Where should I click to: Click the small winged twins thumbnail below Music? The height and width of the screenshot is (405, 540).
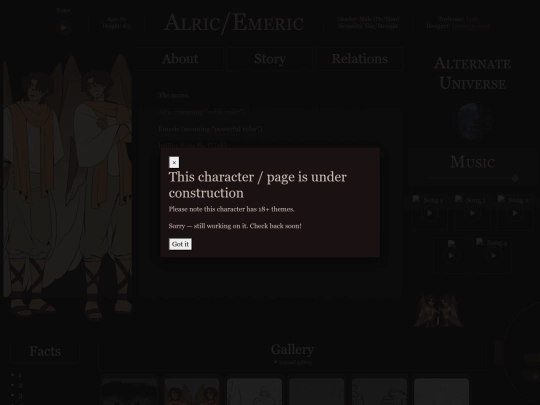point(438,310)
